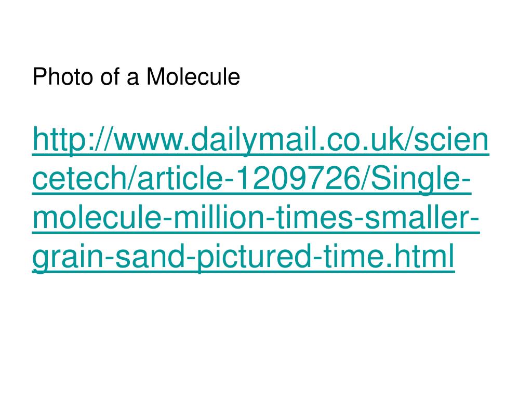Viewport: 532px width, 399px height.
Task: Click the word 'Photo' in the title
Action: (63, 76)
